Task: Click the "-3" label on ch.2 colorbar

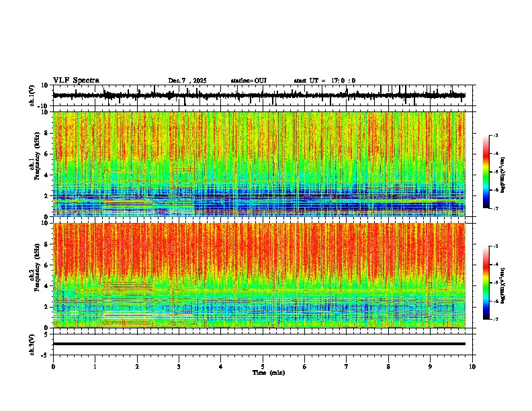Action: 495,246
